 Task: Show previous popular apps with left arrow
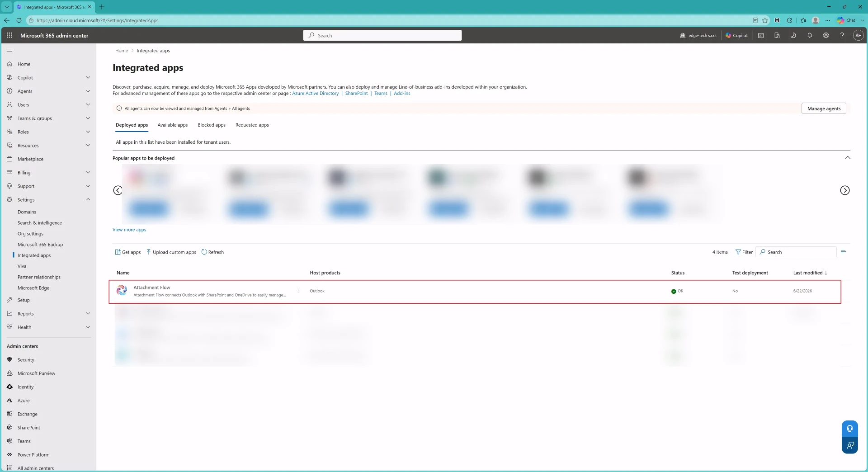click(118, 190)
